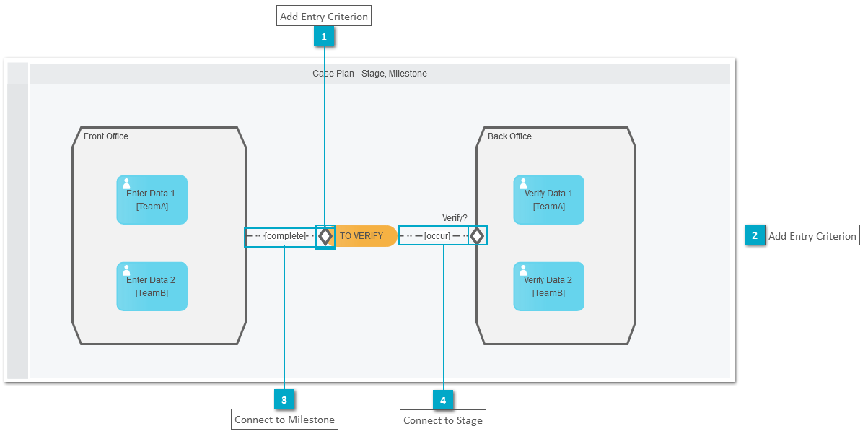Click the entry criterion diamond on Back Office stage

click(x=477, y=235)
